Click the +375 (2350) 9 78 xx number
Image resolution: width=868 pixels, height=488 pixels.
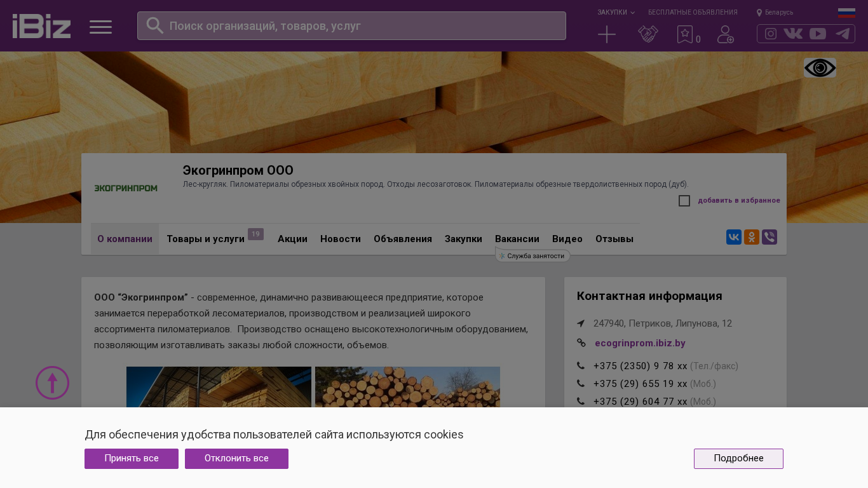click(641, 366)
